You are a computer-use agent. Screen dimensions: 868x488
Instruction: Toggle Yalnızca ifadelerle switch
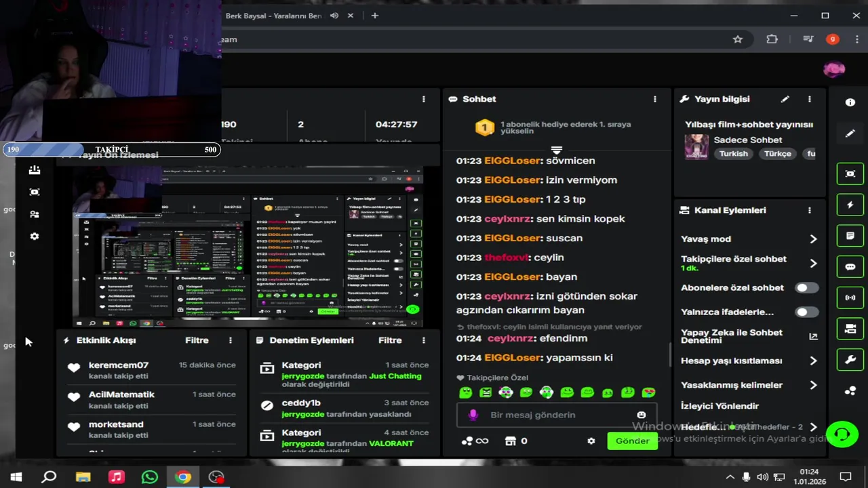click(x=806, y=312)
